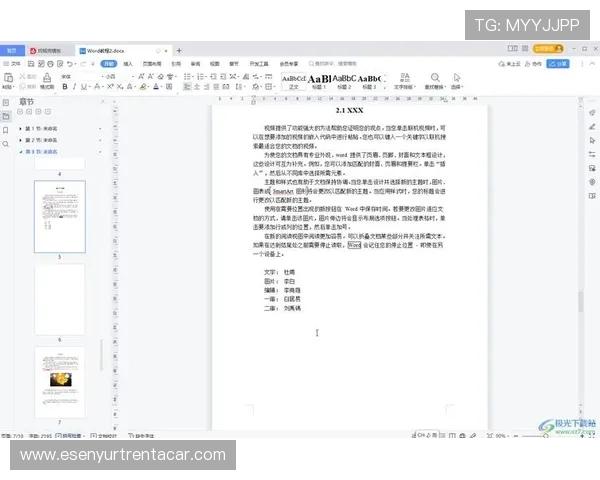This screenshot has height=480, width=600.
Task: Switch to the Developer Tools ribbon tab
Action: tap(259, 64)
